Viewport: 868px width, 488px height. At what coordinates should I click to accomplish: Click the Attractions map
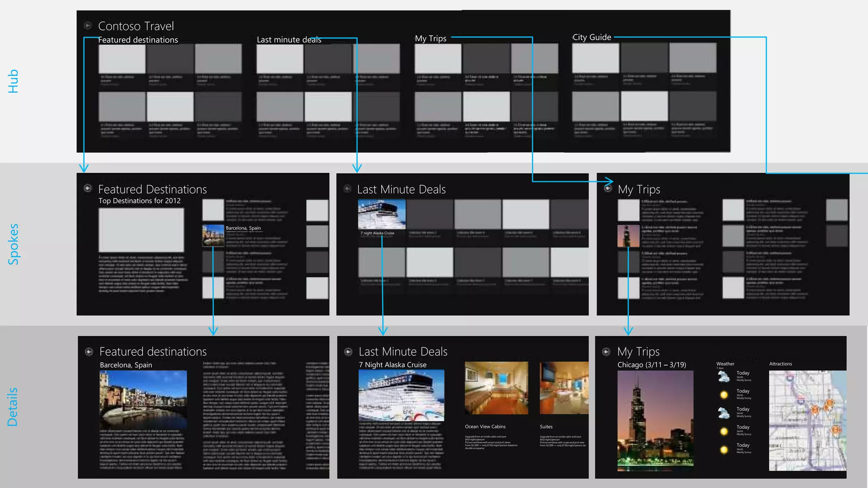click(807, 421)
